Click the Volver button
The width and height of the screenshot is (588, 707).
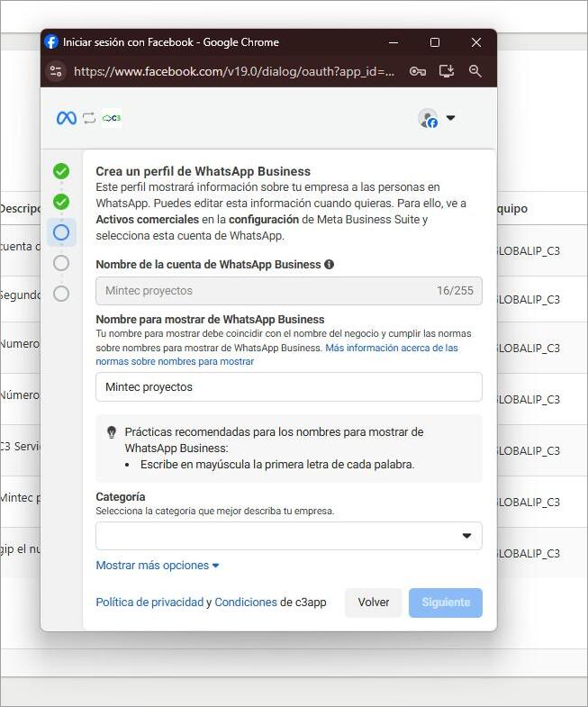point(374,603)
